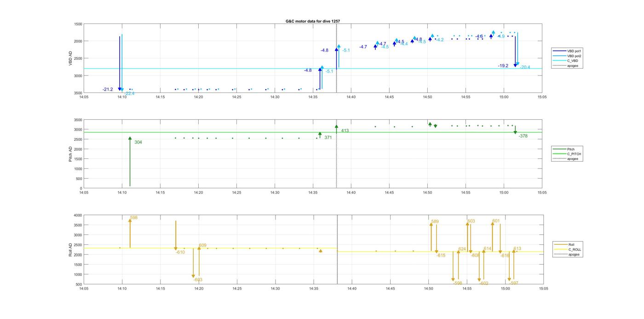Click the "589" roll value label

click(x=435, y=221)
